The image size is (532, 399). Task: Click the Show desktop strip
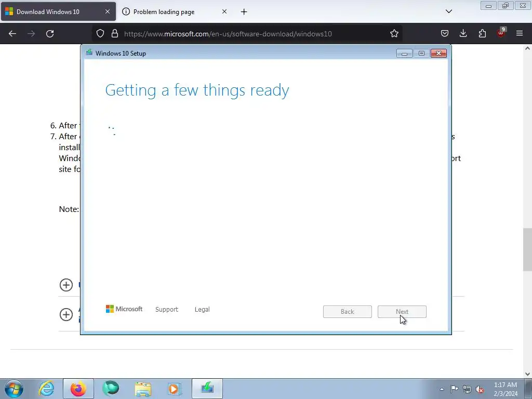528,389
